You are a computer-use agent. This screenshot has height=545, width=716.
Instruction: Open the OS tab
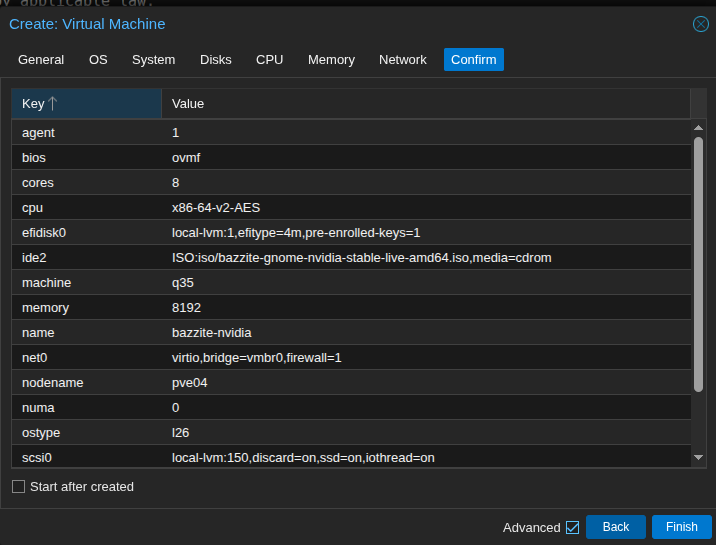(98, 60)
